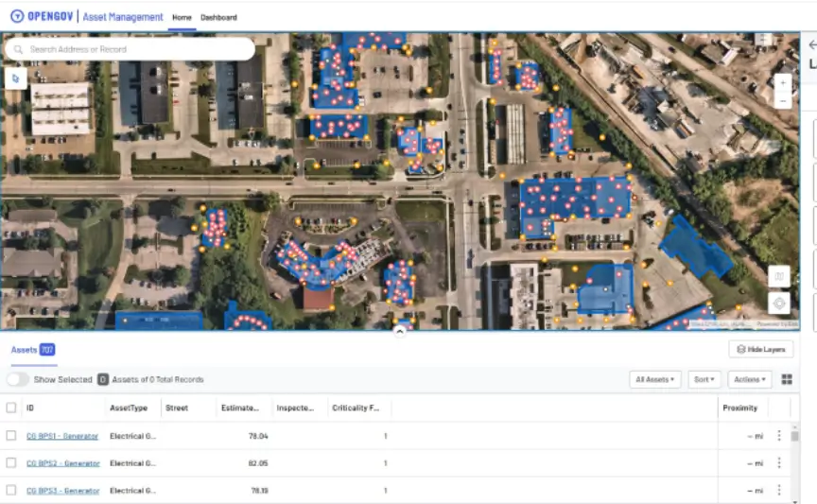Image resolution: width=817 pixels, height=504 pixels.
Task: Toggle the Show Selected switch
Action: click(17, 379)
